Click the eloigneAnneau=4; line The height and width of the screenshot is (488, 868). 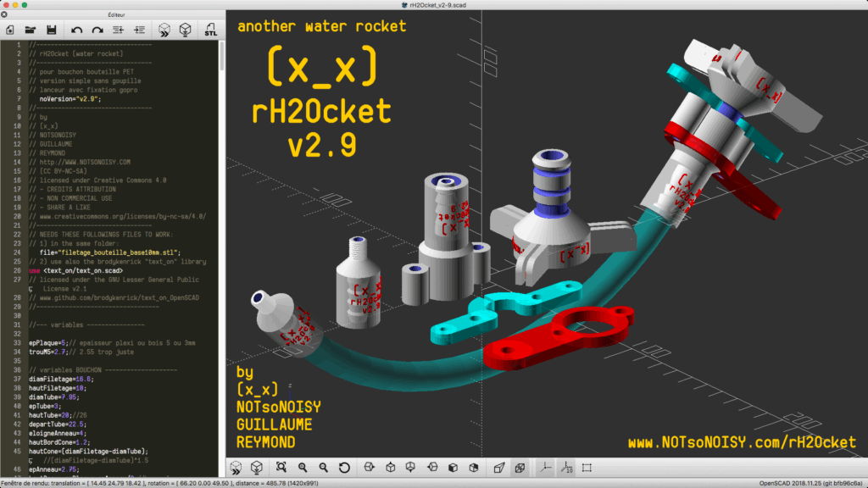[58, 433]
